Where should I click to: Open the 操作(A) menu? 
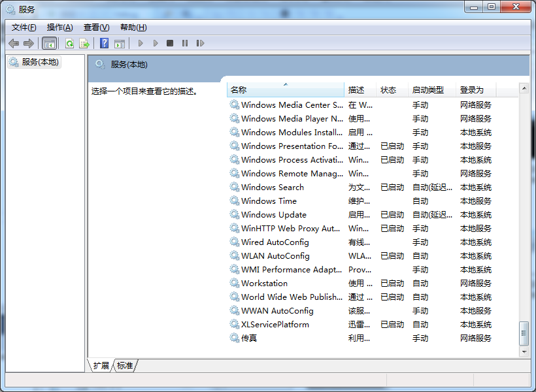(x=60, y=27)
